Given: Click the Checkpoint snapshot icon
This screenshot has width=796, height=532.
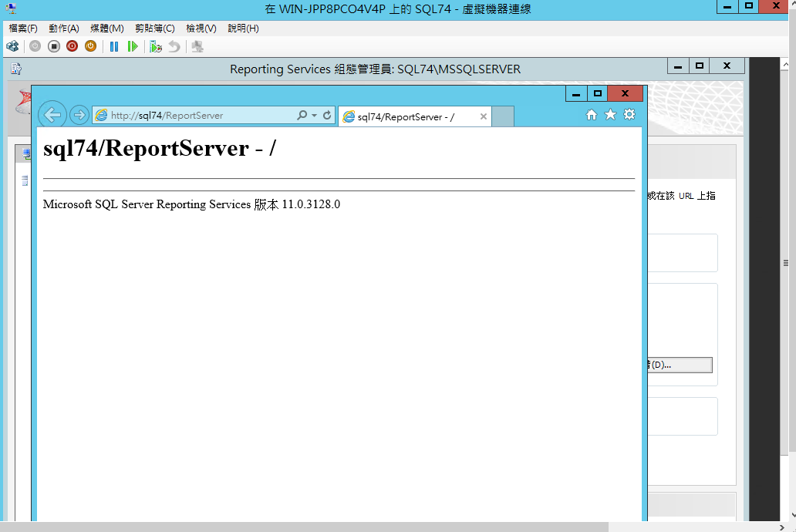Looking at the screenshot, I should (155, 47).
